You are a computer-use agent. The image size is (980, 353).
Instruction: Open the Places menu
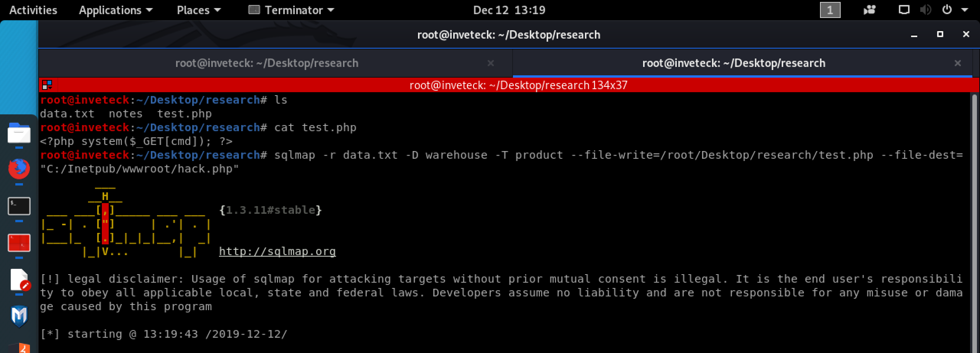[199, 10]
